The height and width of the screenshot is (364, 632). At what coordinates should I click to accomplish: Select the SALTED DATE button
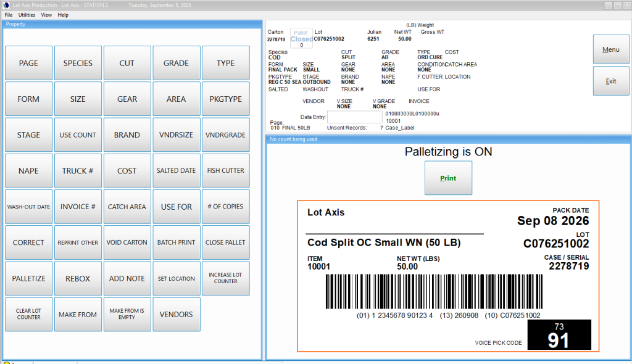(x=176, y=170)
